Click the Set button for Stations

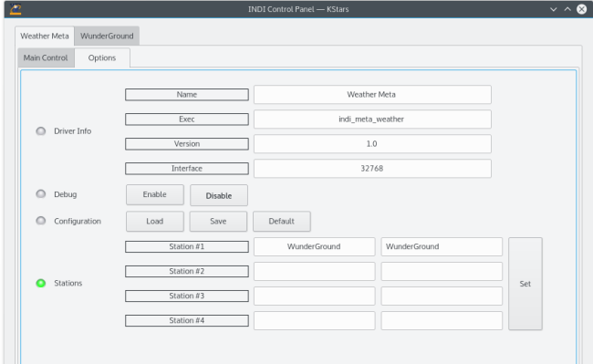(525, 284)
